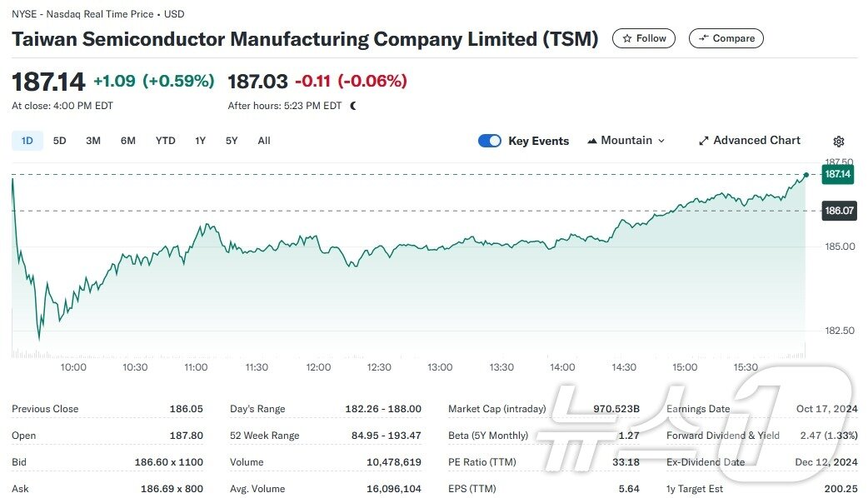
Task: Open the chart settings gear icon
Action: [838, 141]
